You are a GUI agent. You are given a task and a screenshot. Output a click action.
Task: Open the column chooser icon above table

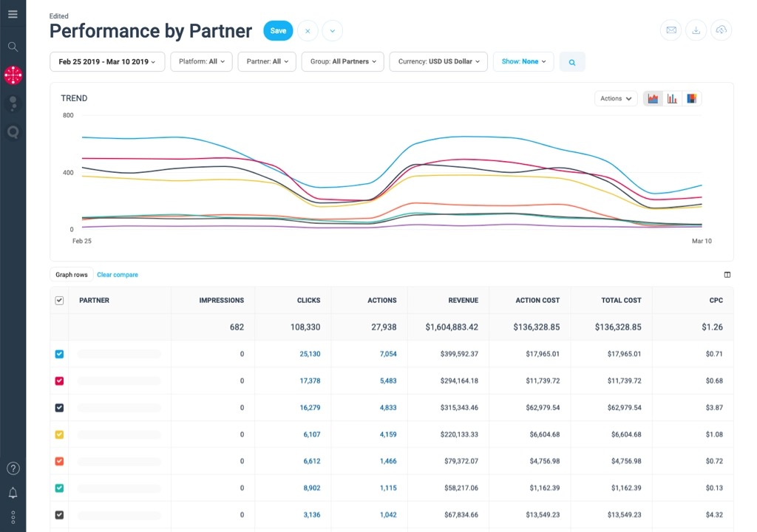[727, 275]
